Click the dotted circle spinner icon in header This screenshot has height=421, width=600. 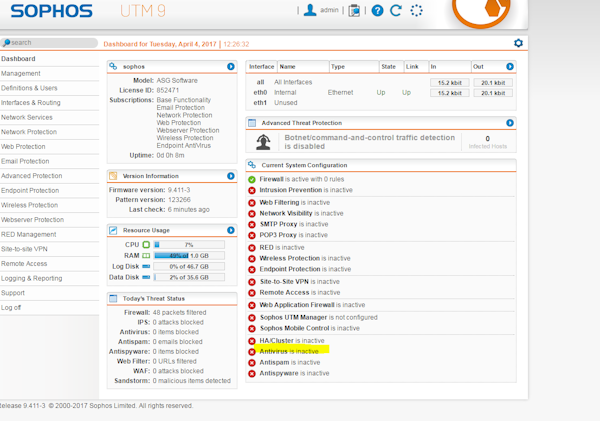tap(416, 11)
